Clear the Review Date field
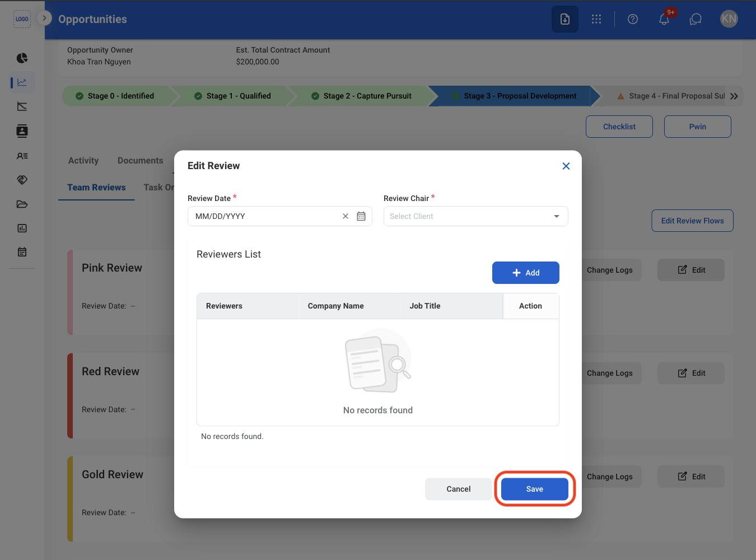The height and width of the screenshot is (560, 756). (x=346, y=216)
